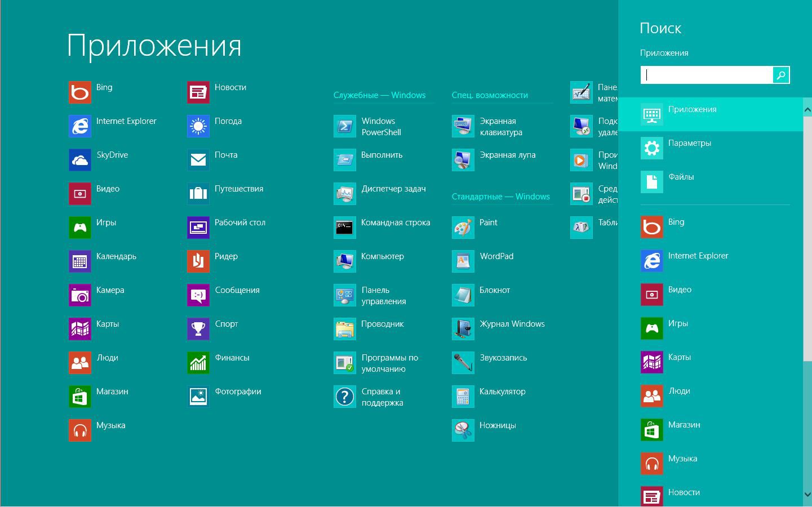The height and width of the screenshot is (507, 812).
Task: Open Видео in the main apps list
Action: pyautogui.click(x=94, y=194)
